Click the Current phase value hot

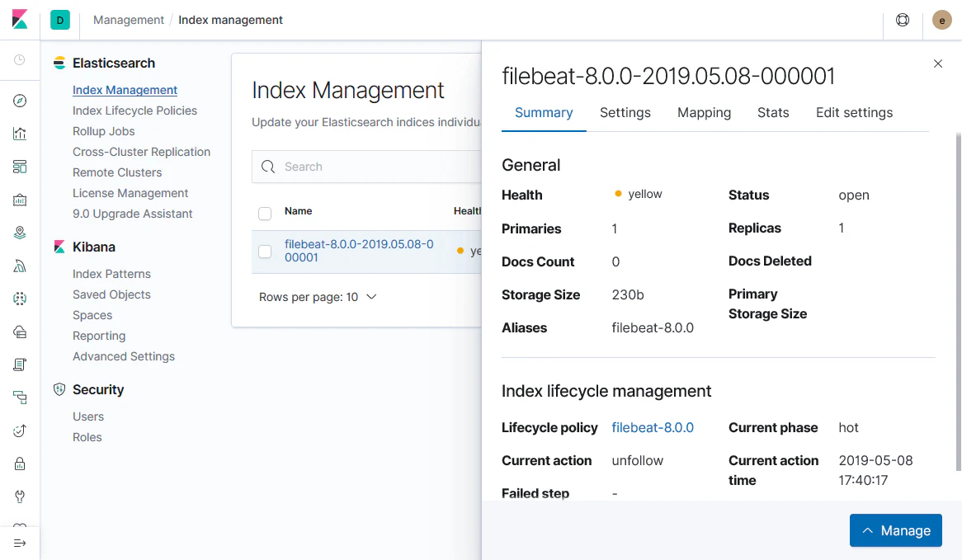[848, 427]
